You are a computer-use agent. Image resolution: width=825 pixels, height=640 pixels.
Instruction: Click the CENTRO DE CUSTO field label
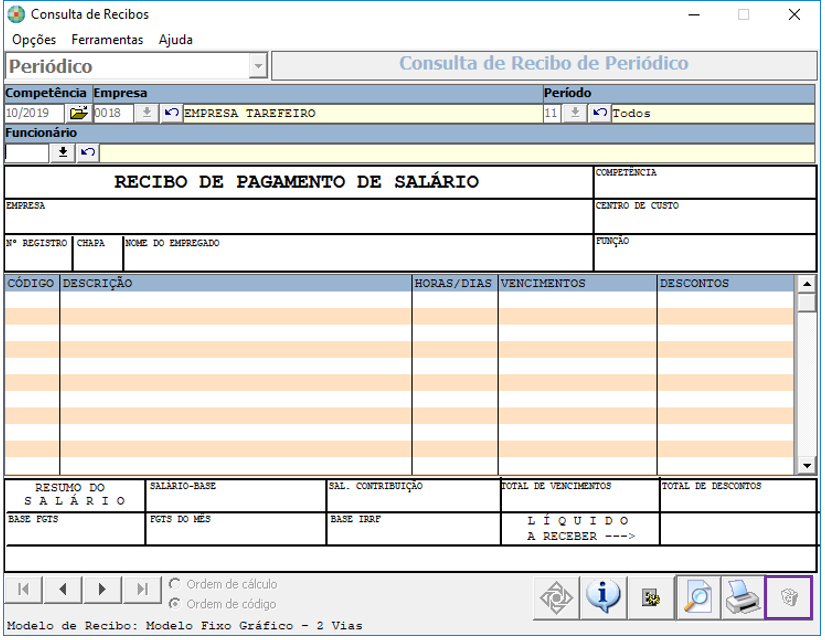[x=637, y=205]
